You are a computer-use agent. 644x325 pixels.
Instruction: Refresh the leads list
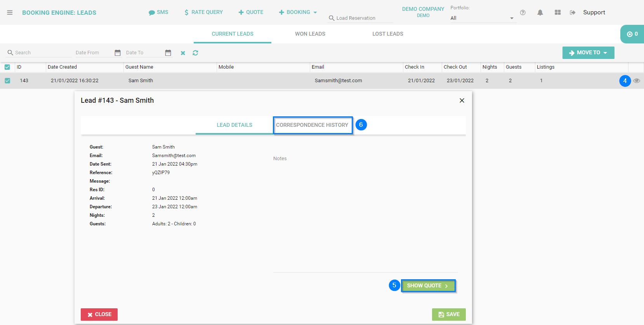pyautogui.click(x=195, y=53)
